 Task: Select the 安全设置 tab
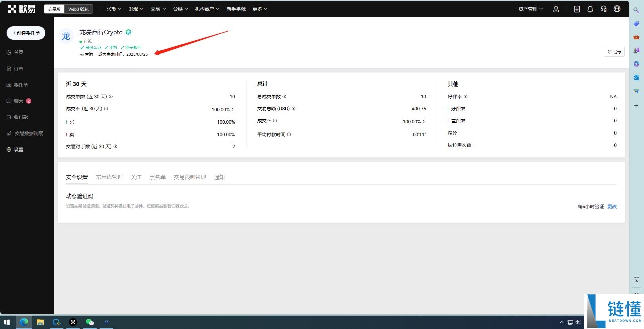[x=77, y=177]
